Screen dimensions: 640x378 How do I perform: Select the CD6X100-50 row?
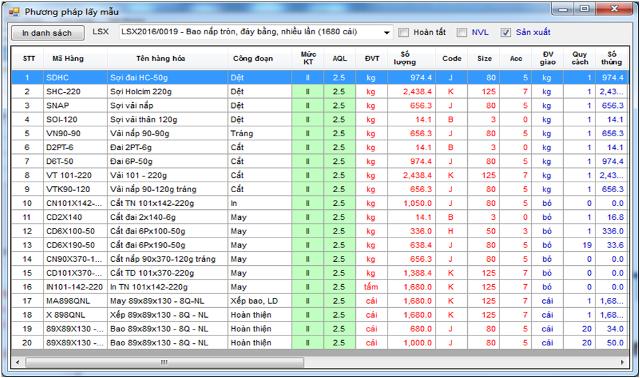pyautogui.click(x=320, y=231)
